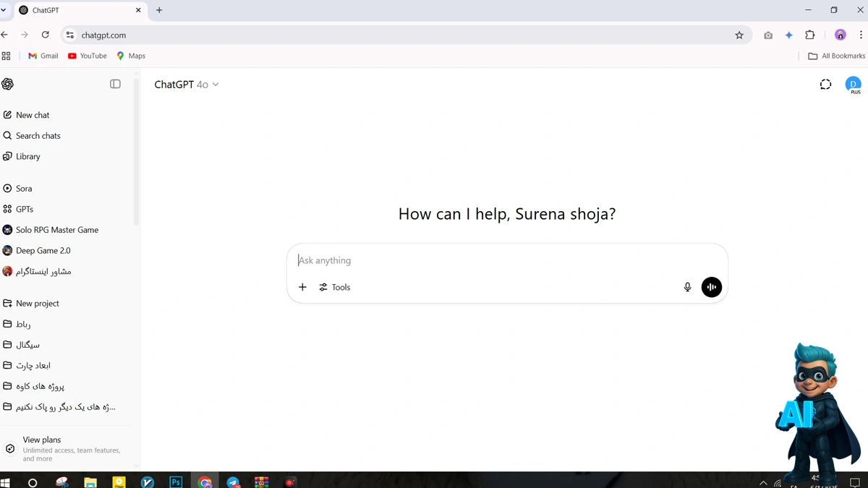Open WinRAR from the taskbar
Screen dimensions: 868x488
261,482
